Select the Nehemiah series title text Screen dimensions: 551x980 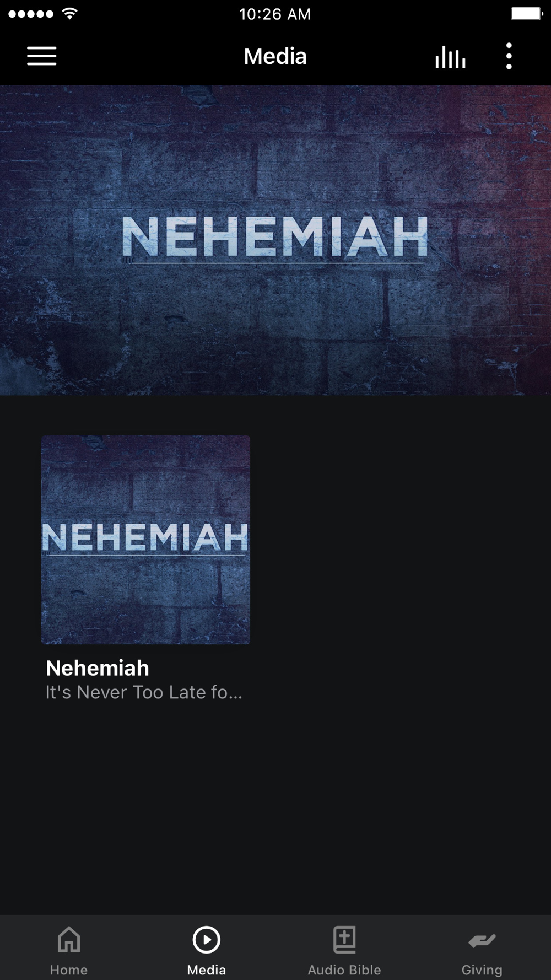click(x=98, y=668)
